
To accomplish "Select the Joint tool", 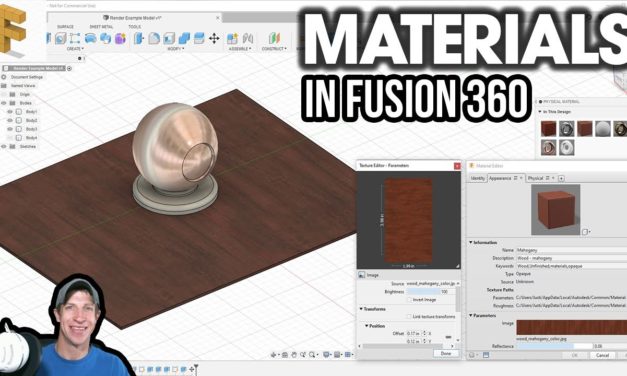I will click(x=248, y=38).
